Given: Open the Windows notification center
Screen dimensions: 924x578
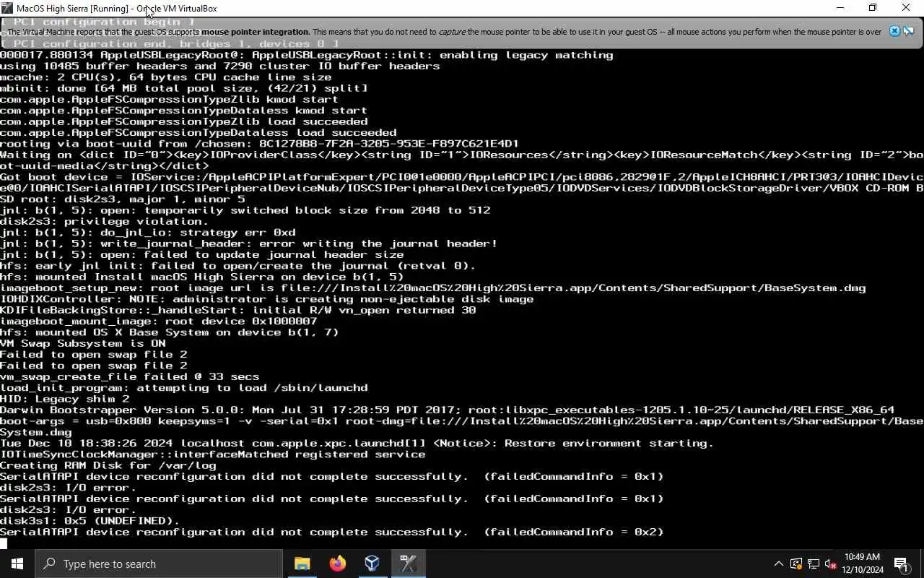Looking at the screenshot, I should (x=902, y=564).
